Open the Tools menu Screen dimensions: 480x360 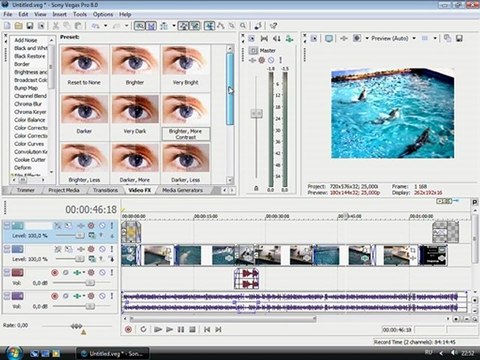click(x=80, y=14)
